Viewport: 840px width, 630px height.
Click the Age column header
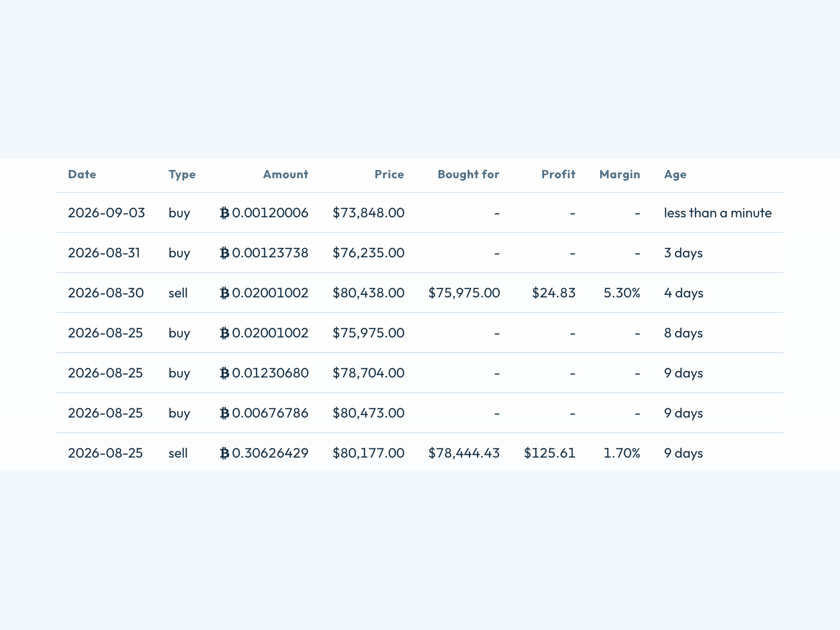675,175
